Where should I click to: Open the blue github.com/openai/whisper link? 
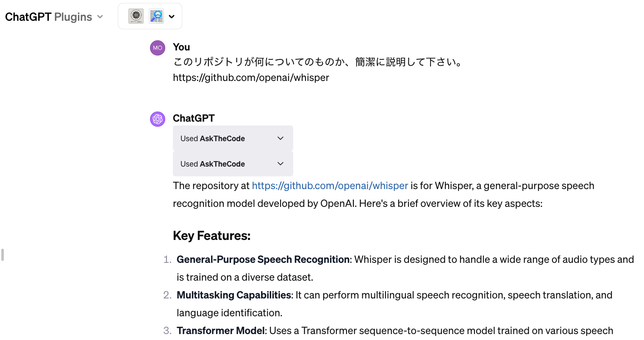click(x=330, y=186)
